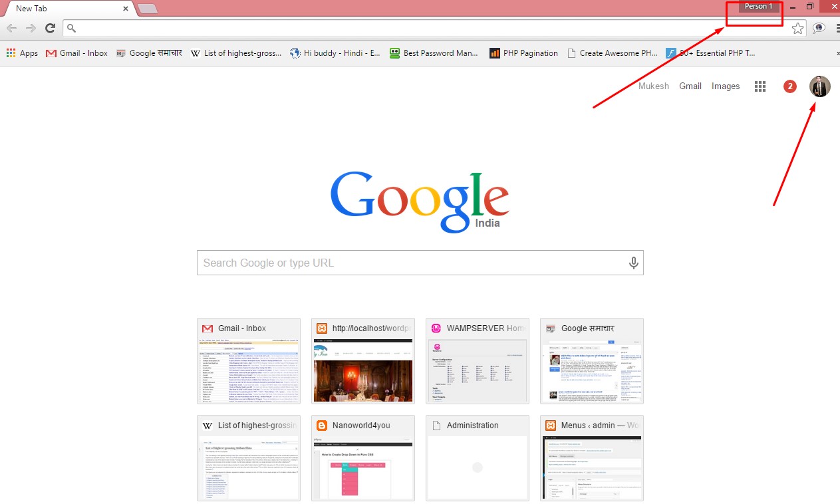Reload the current page

(x=50, y=28)
